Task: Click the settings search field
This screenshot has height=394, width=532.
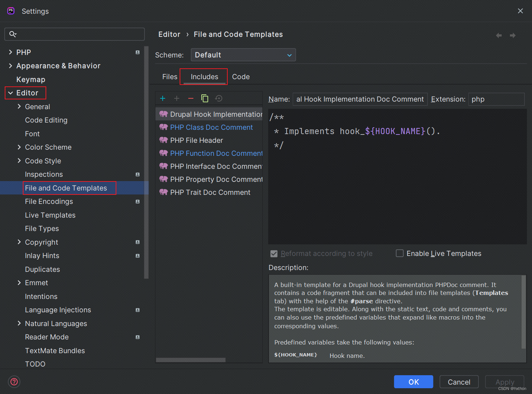Action: click(x=74, y=34)
